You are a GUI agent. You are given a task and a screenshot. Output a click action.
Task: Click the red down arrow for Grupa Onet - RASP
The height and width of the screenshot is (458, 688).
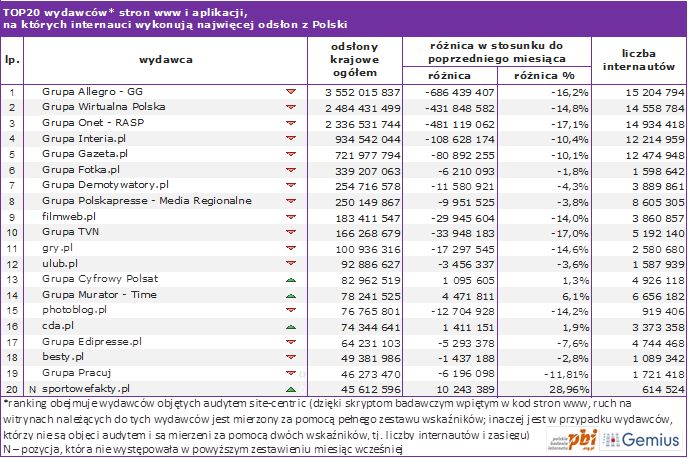pyautogui.click(x=291, y=123)
